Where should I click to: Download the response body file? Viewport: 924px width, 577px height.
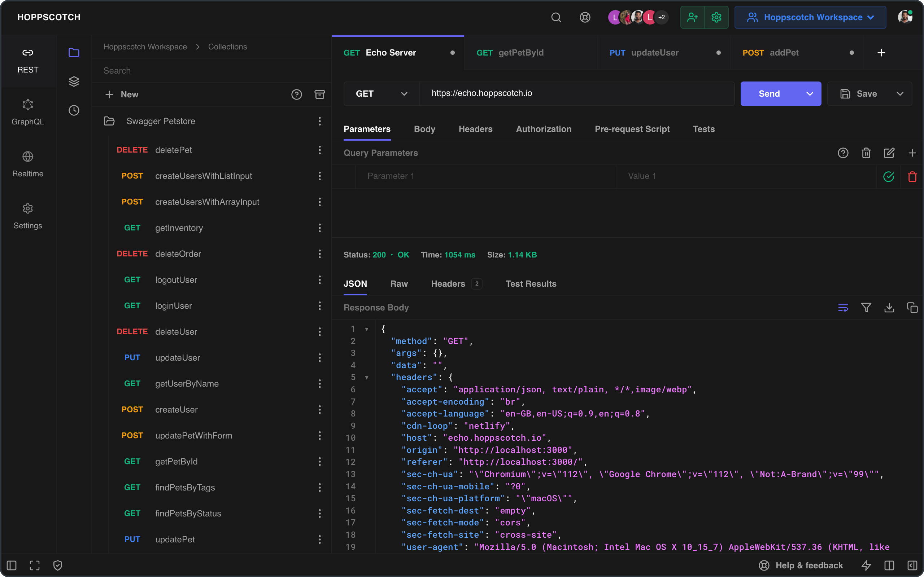pos(889,308)
